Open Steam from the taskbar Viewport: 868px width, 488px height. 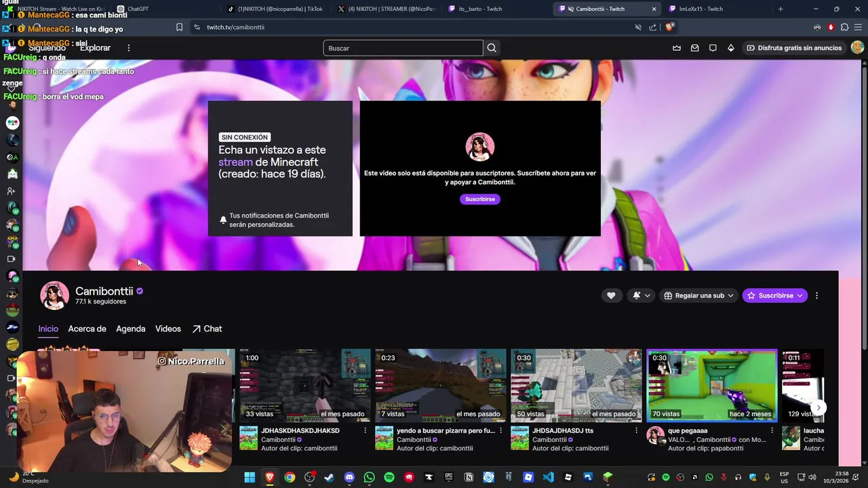(330, 477)
